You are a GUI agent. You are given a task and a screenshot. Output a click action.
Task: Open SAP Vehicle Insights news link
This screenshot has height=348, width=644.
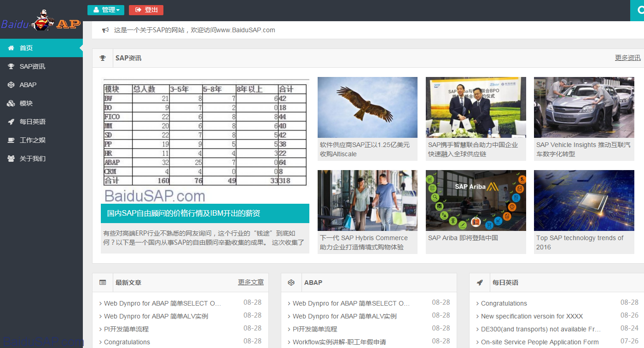tap(583, 149)
